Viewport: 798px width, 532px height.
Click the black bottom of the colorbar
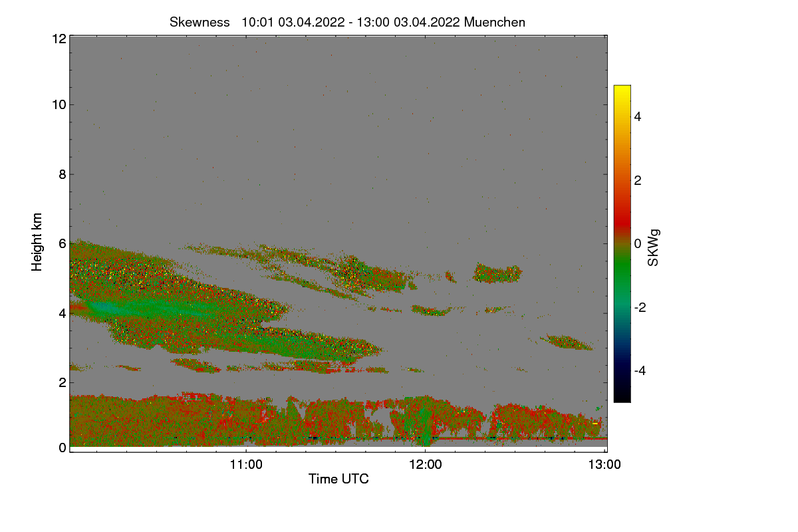click(622, 395)
